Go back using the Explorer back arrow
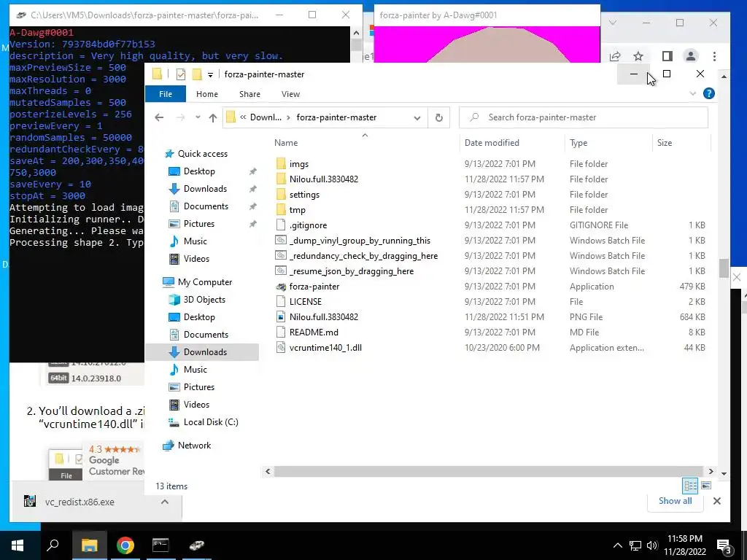 [159, 117]
